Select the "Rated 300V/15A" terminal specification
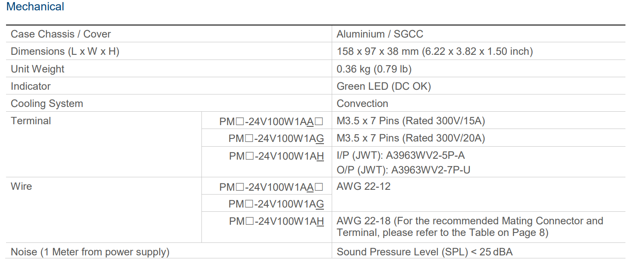 tap(444, 121)
